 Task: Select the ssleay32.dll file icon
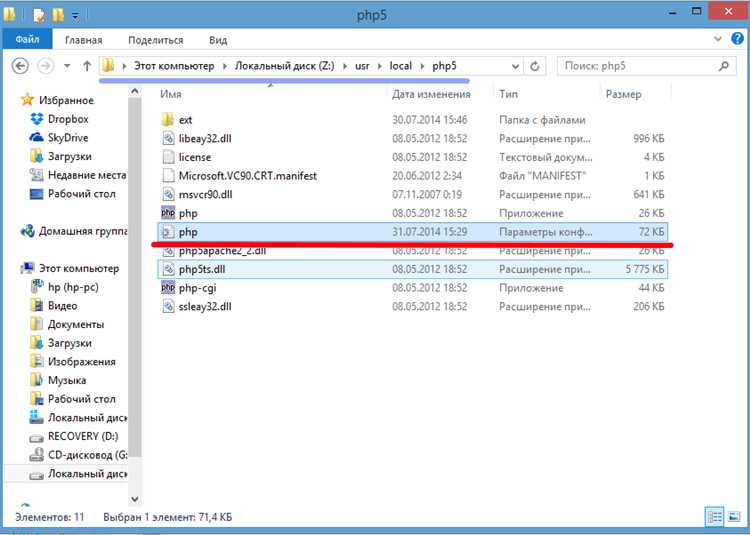click(168, 306)
